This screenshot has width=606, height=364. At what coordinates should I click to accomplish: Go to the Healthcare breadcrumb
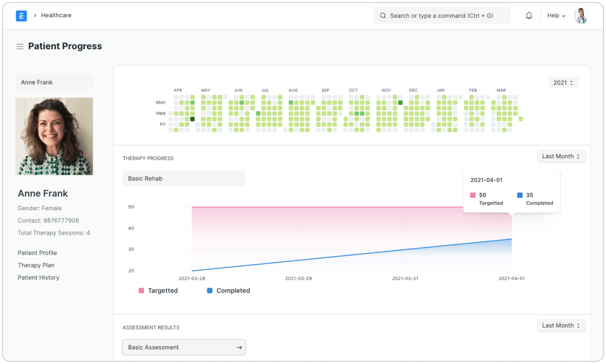coord(56,15)
